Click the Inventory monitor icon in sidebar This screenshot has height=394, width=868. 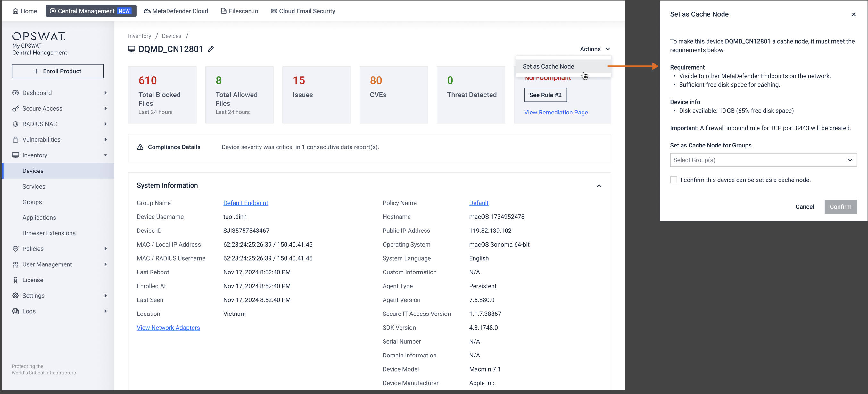[15, 155]
